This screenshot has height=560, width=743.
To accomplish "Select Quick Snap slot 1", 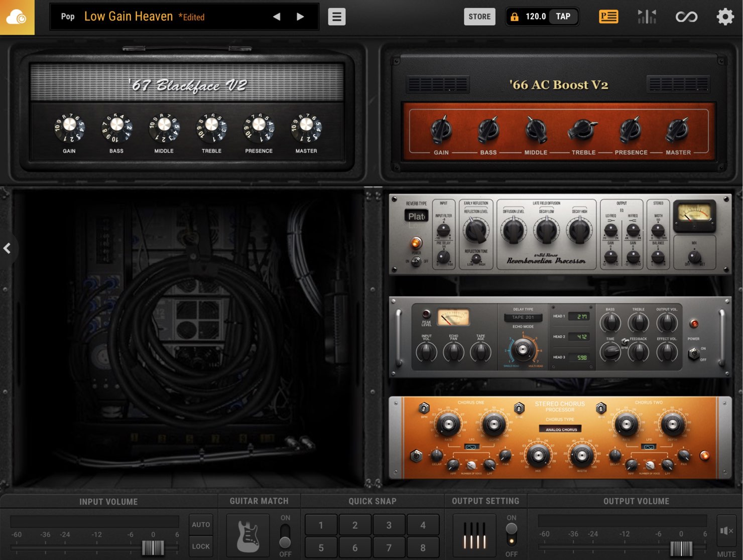I will [x=321, y=525].
